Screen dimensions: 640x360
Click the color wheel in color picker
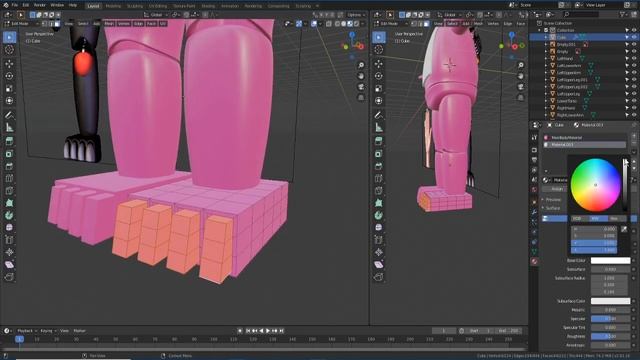pos(595,185)
